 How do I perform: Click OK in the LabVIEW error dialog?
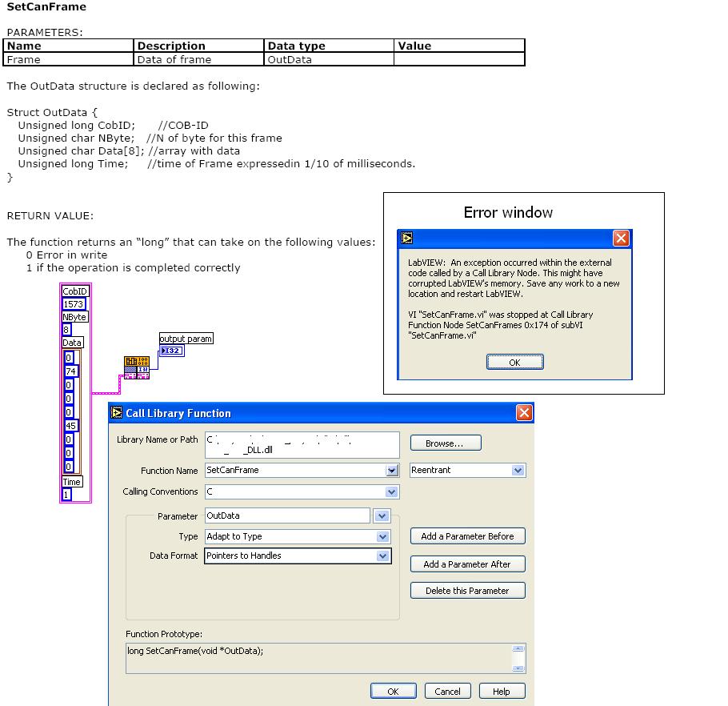pyautogui.click(x=514, y=362)
